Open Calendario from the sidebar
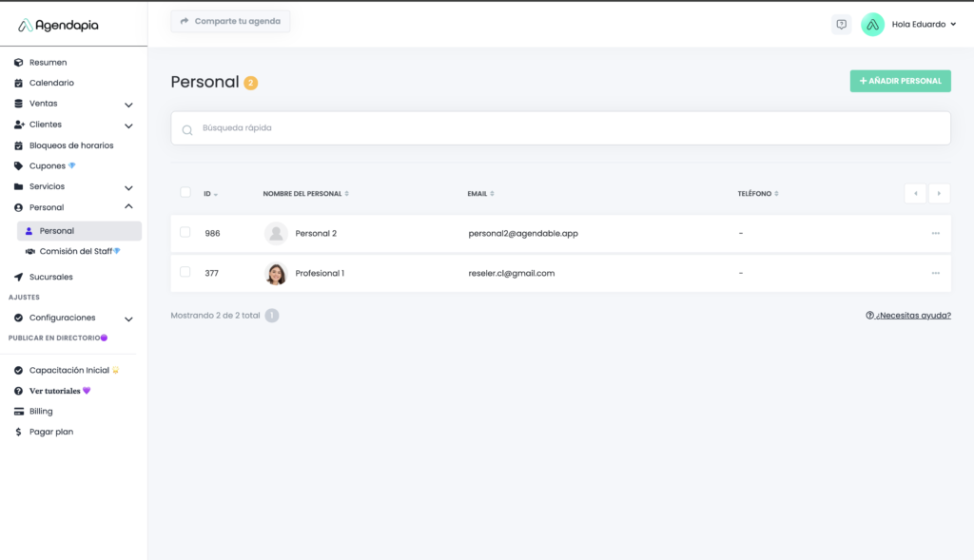This screenshot has width=974, height=560. point(51,83)
